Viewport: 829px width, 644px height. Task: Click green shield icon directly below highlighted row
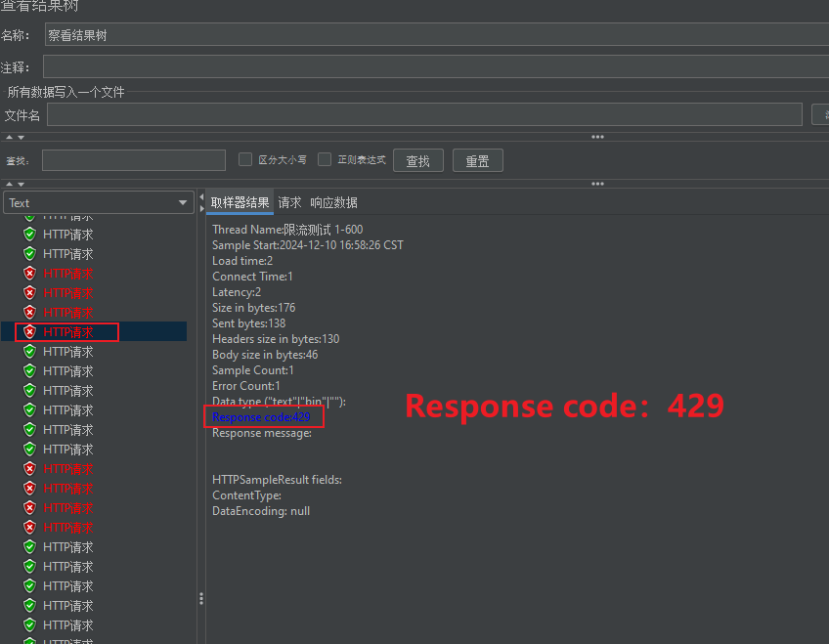point(29,352)
